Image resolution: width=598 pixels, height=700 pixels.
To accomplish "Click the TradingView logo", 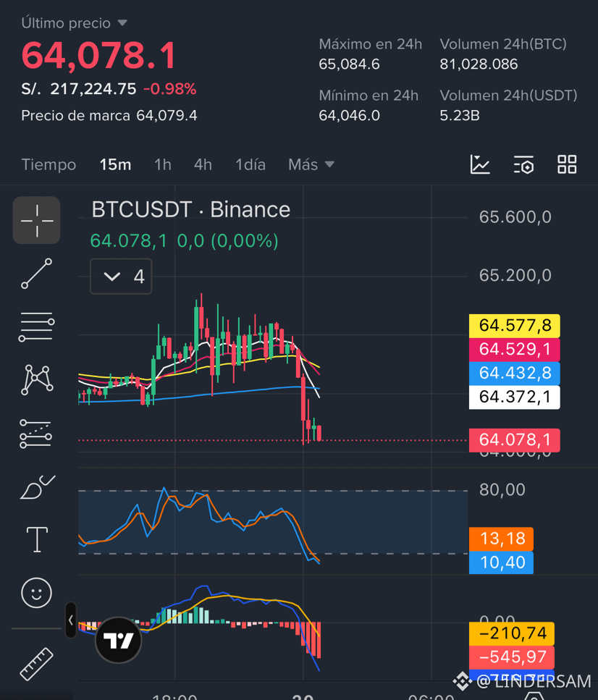I will (118, 640).
